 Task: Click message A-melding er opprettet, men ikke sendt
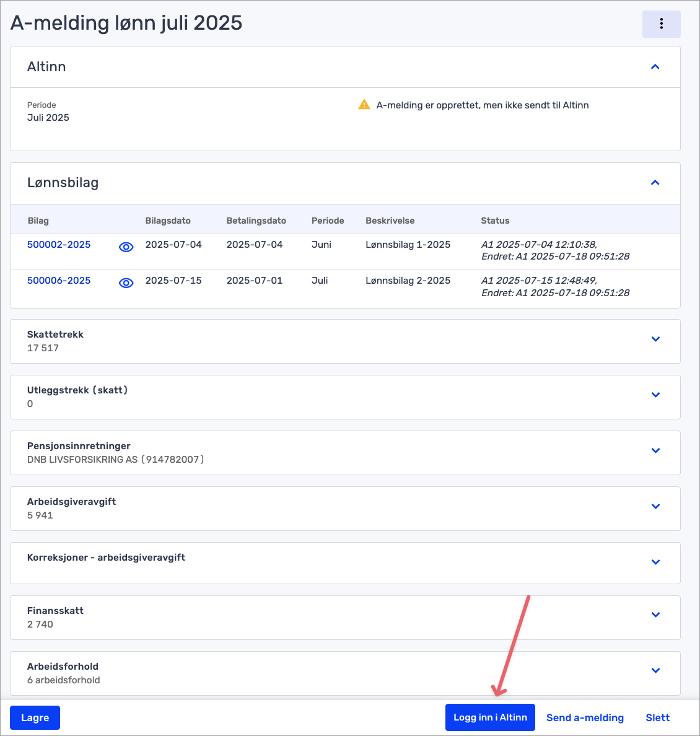click(482, 105)
